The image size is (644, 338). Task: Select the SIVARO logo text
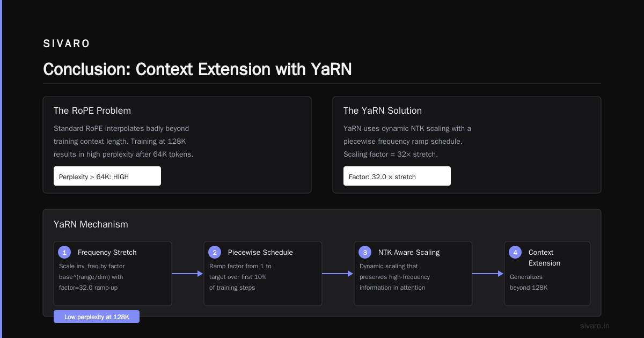pyautogui.click(x=67, y=44)
